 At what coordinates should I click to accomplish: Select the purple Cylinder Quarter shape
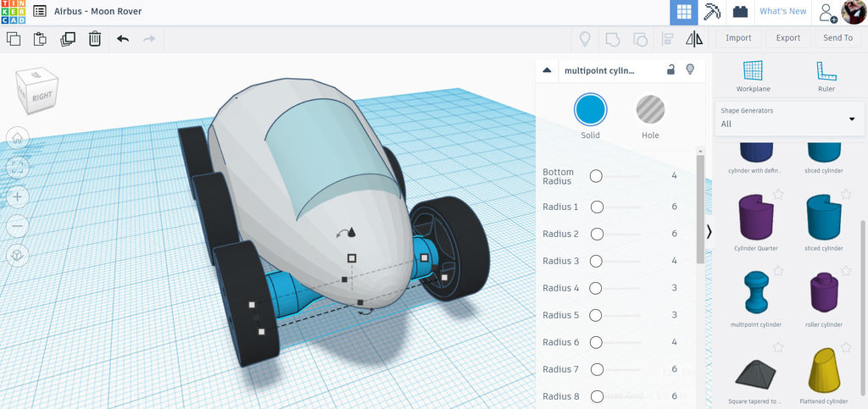[755, 216]
